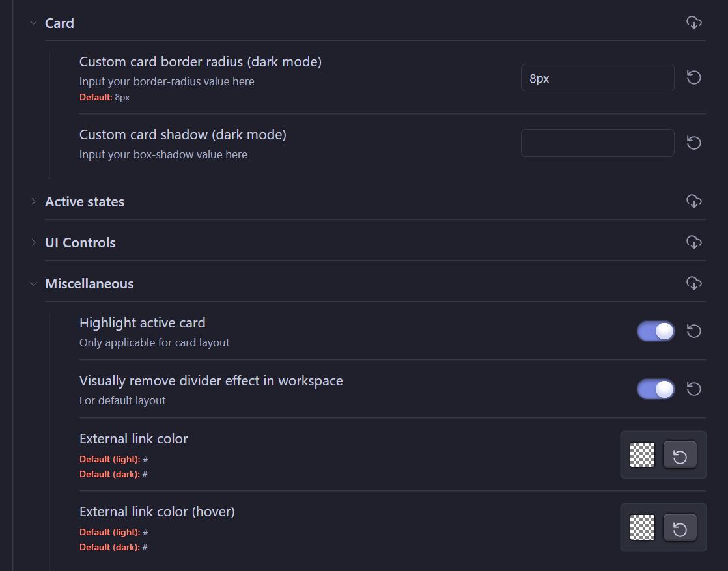Click the export icon for UI Controls

[x=693, y=242]
